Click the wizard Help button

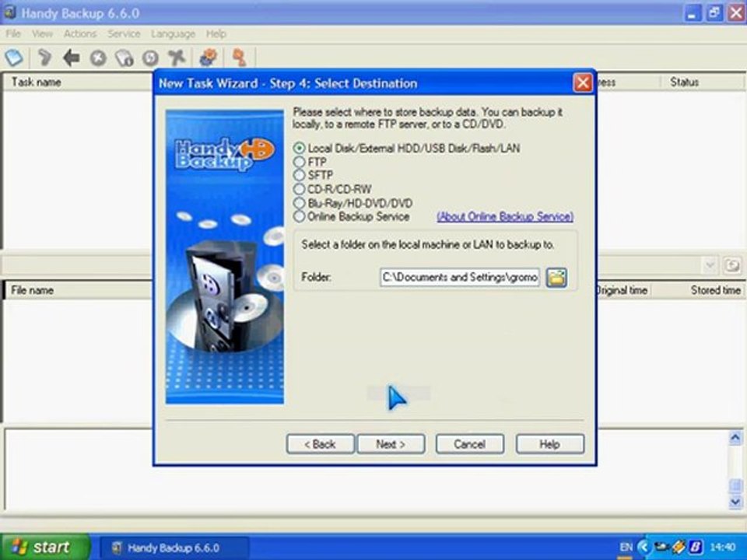tap(550, 444)
